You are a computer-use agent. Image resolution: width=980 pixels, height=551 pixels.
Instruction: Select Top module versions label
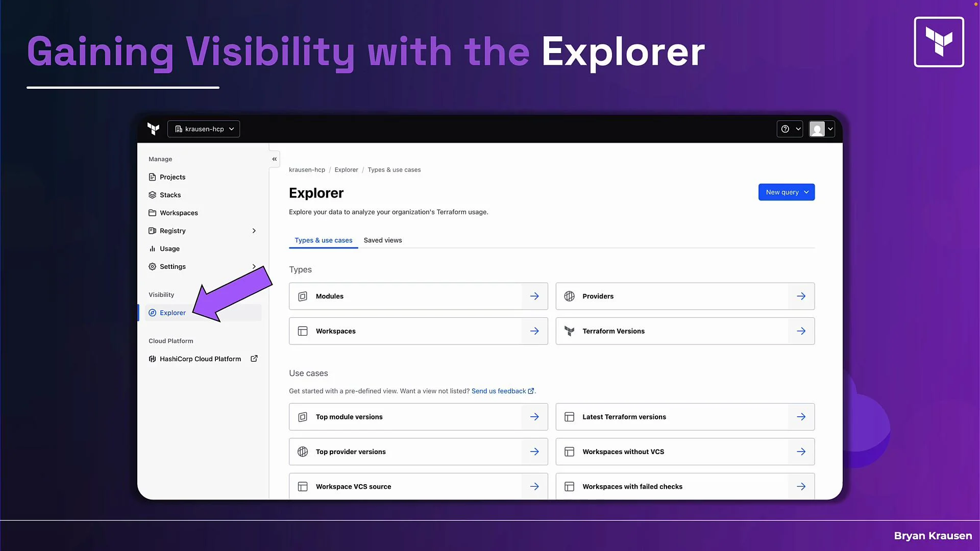click(349, 417)
